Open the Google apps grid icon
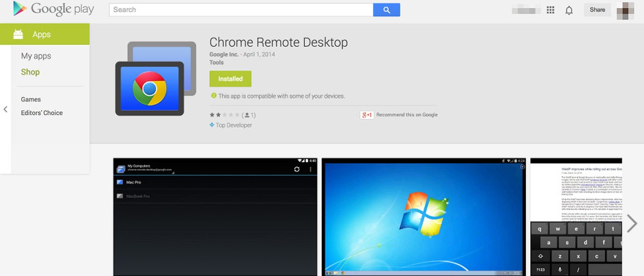 click(550, 10)
